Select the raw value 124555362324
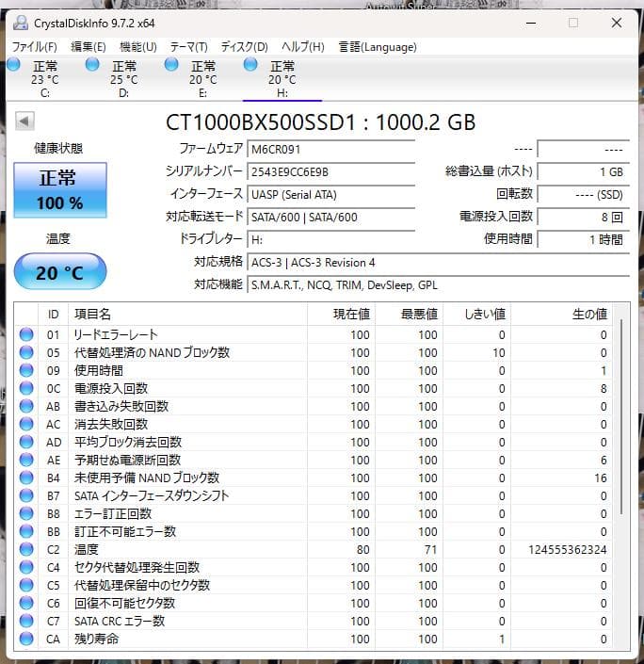The width and height of the screenshot is (644, 664). coord(568,549)
